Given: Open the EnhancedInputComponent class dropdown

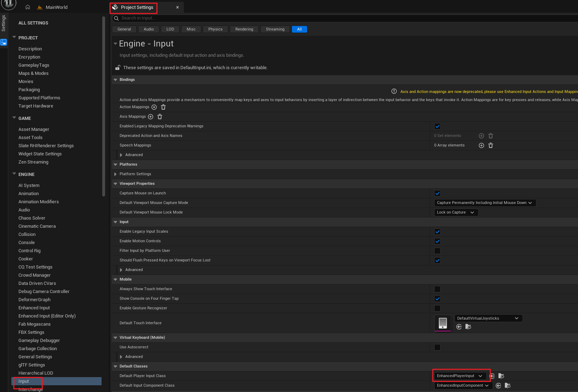Looking at the screenshot, I should (x=463, y=386).
